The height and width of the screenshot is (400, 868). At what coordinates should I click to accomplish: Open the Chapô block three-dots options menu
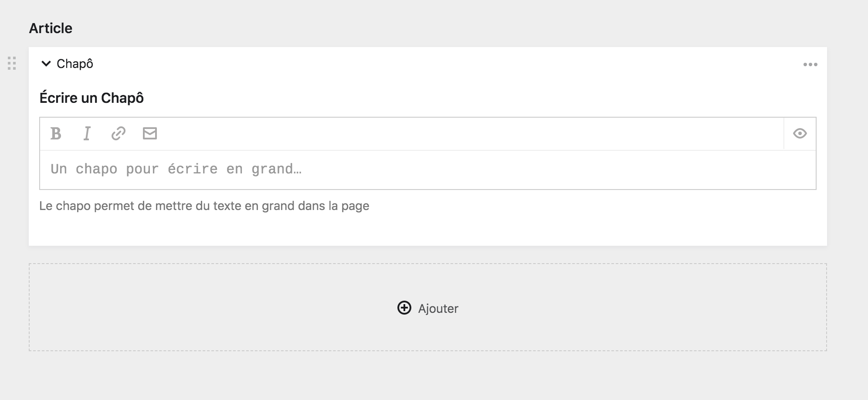pos(810,64)
